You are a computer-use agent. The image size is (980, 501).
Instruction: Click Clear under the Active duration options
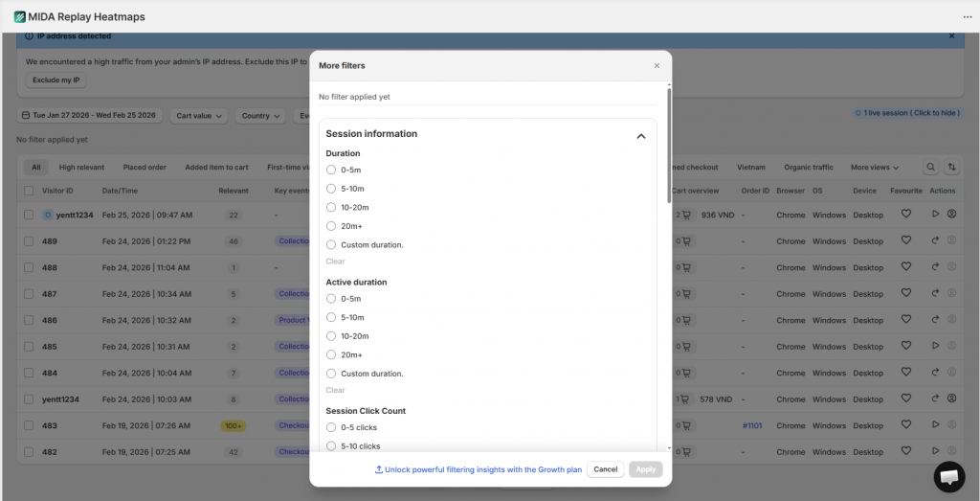point(335,390)
